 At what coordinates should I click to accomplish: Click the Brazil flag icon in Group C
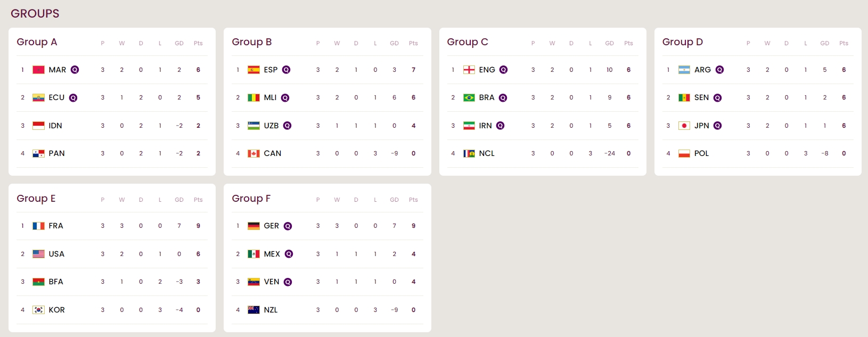(x=469, y=98)
